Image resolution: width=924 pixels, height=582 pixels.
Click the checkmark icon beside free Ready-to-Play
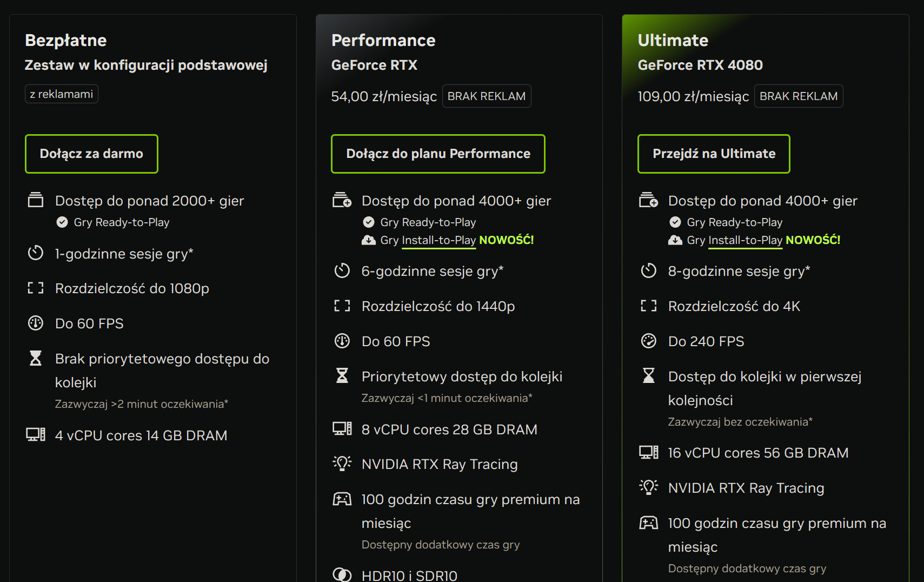(62, 222)
